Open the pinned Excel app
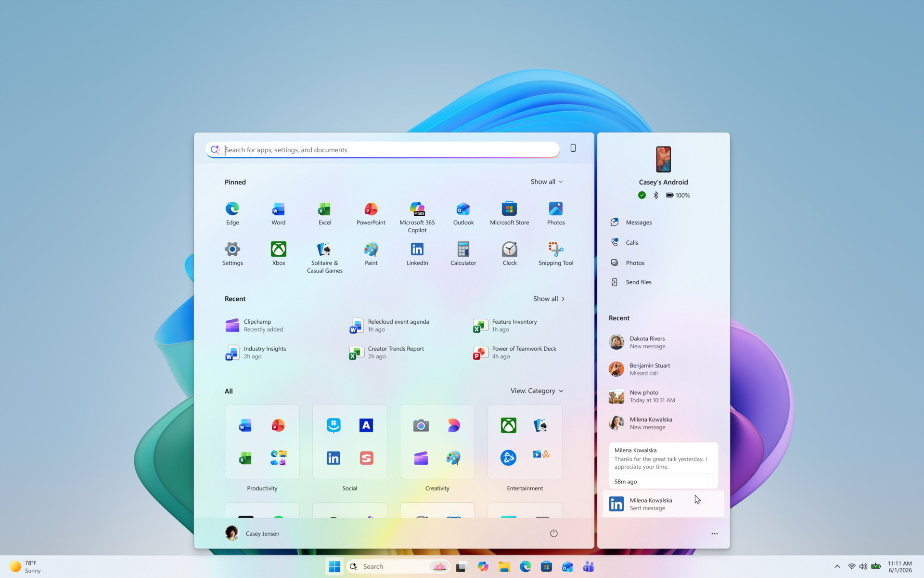 325,213
